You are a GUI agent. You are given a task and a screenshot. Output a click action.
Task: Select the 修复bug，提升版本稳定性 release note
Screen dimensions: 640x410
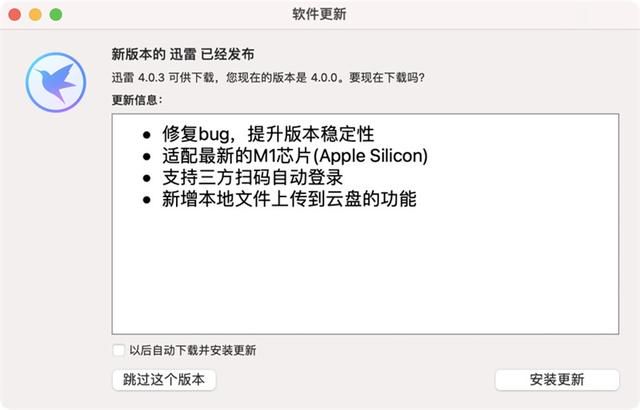coord(268,134)
